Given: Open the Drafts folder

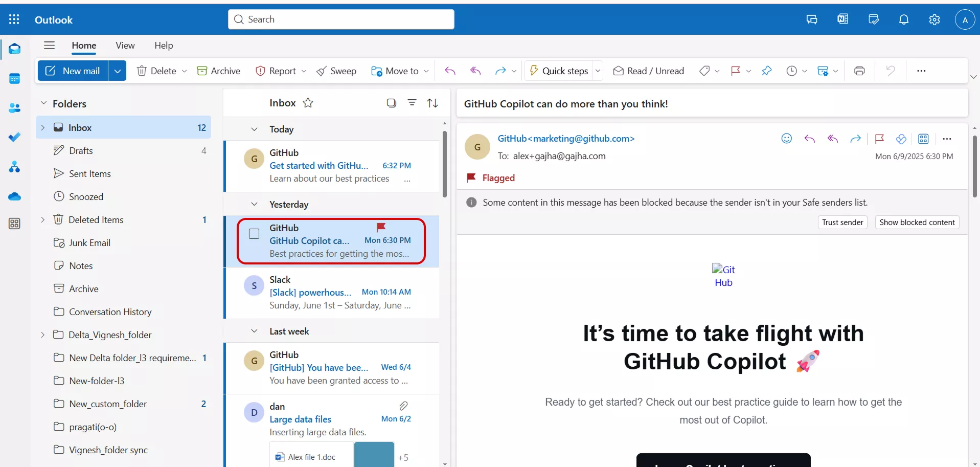Looking at the screenshot, I should (x=123, y=150).
